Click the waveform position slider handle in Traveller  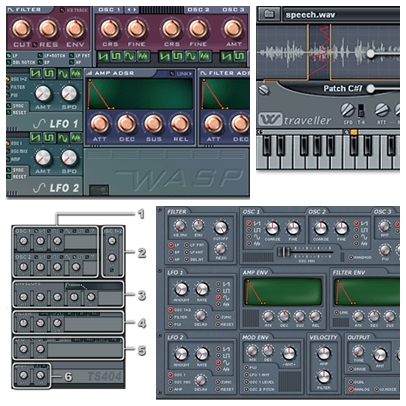pos(370,53)
